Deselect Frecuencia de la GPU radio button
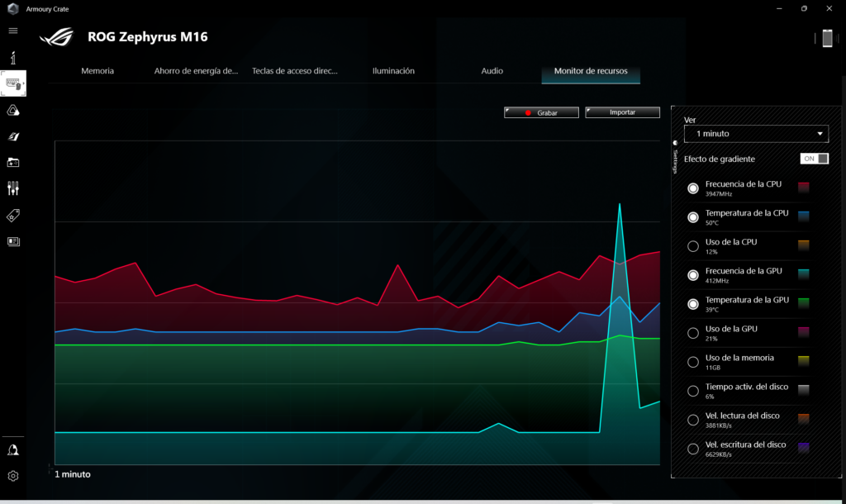 (693, 275)
